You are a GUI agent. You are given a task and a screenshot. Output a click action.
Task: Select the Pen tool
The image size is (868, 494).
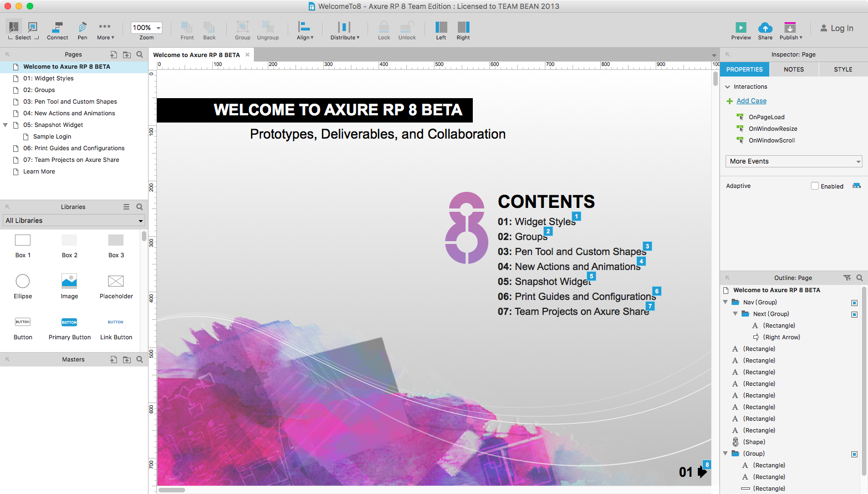[x=82, y=30]
